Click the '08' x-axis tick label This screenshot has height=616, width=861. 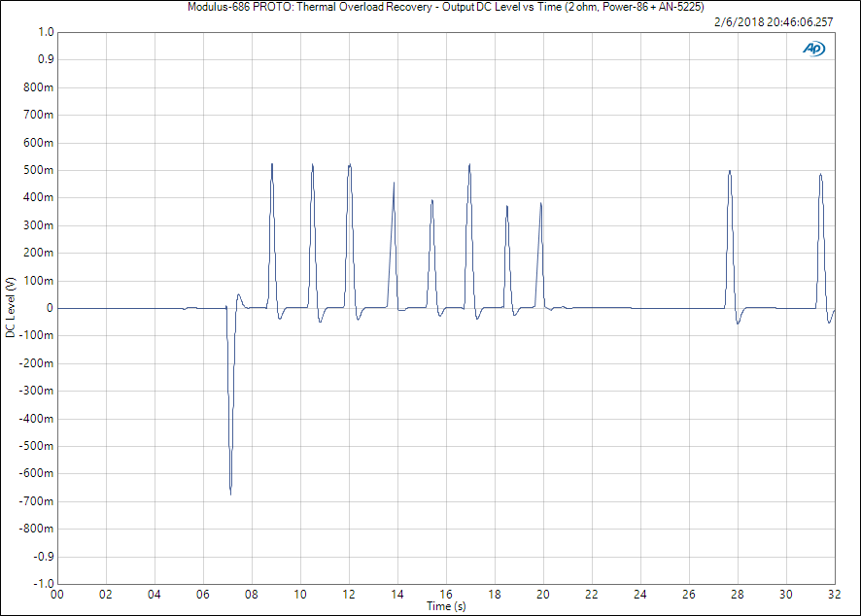(252, 594)
